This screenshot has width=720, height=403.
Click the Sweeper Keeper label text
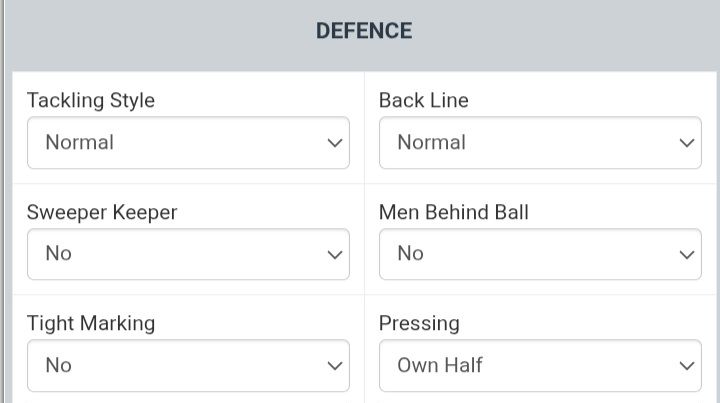coord(102,212)
